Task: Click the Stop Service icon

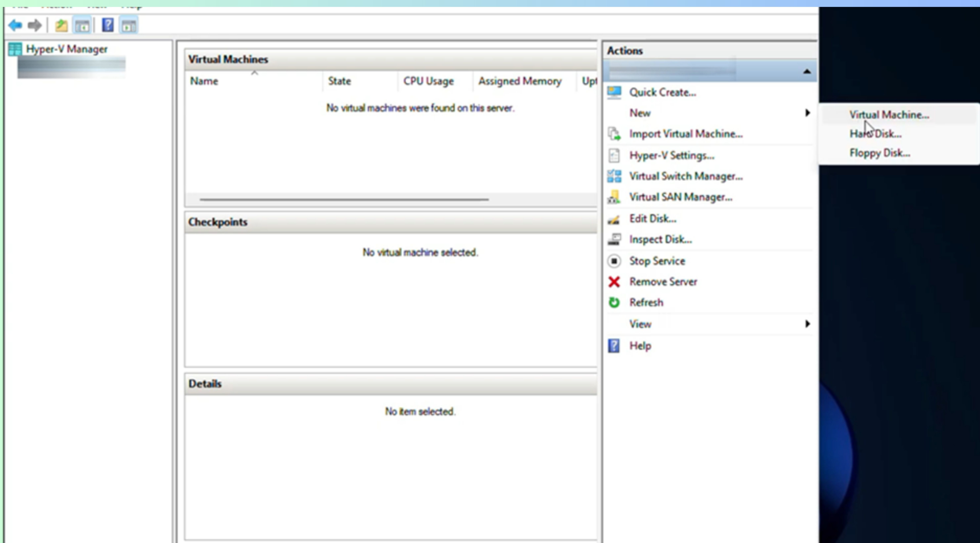Action: pos(614,261)
